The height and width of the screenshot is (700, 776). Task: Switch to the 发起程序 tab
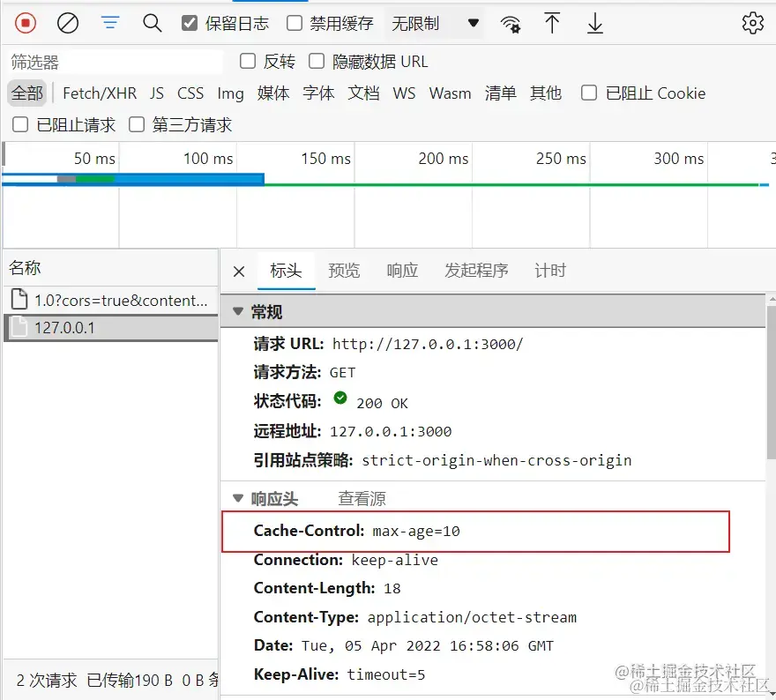point(476,271)
